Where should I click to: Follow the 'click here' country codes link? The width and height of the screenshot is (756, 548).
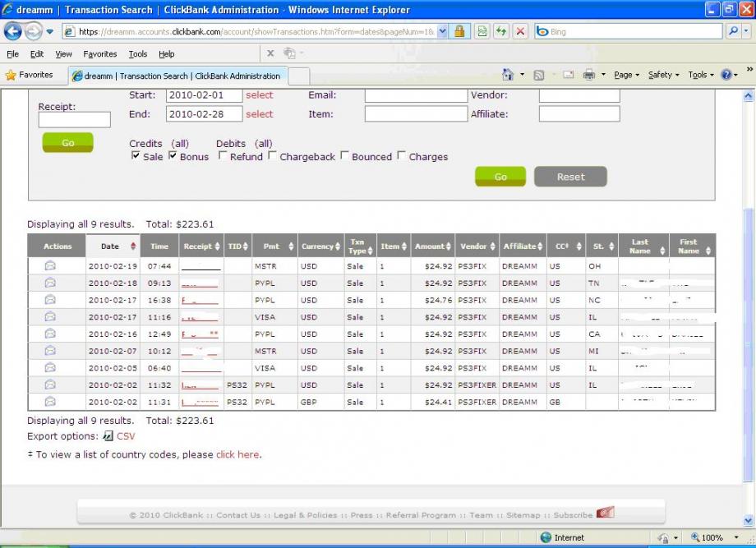click(x=237, y=454)
